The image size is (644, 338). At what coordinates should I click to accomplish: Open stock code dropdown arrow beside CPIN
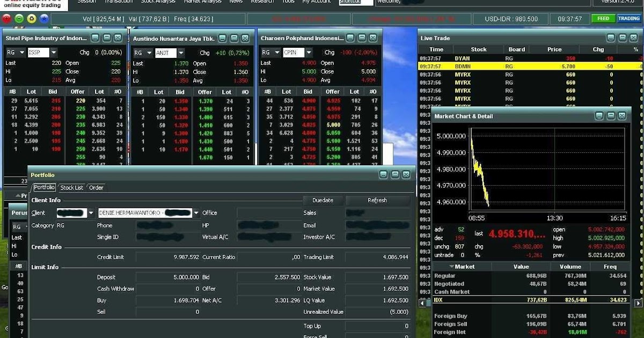[x=309, y=53]
